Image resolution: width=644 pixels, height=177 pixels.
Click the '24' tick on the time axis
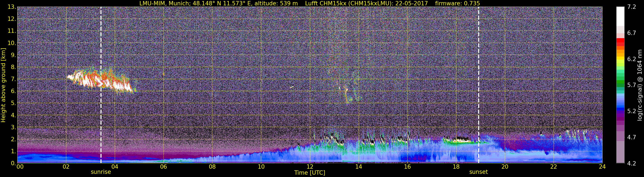[x=602, y=166]
